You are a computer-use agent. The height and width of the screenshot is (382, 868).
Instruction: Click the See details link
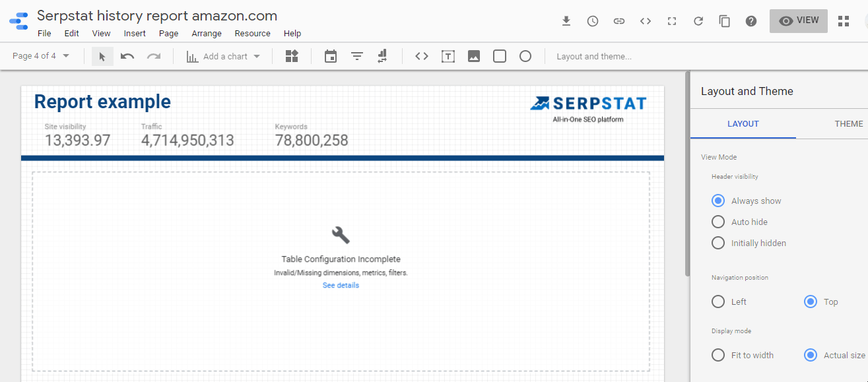click(341, 285)
